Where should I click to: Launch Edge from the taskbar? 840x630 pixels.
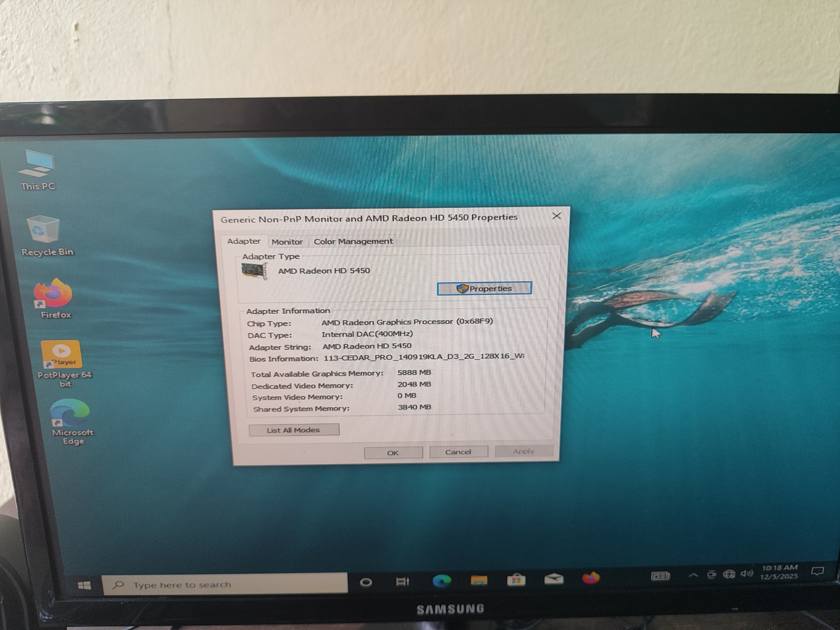[441, 581]
